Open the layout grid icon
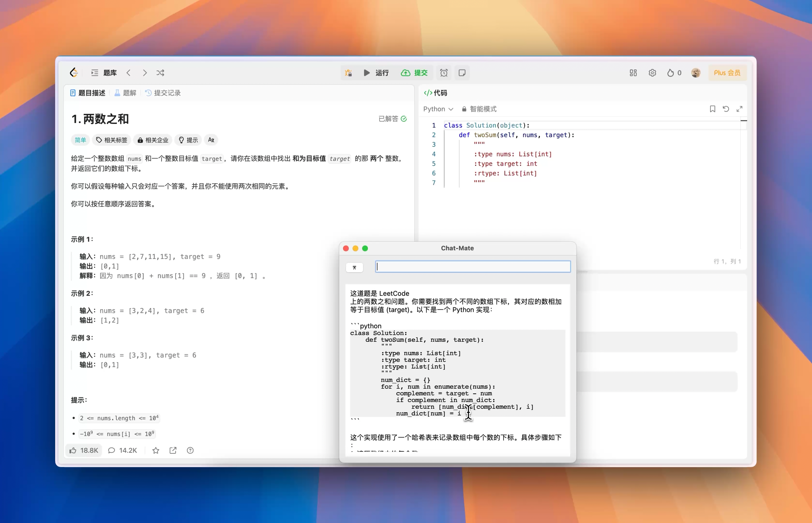This screenshot has width=812, height=523. coord(633,73)
